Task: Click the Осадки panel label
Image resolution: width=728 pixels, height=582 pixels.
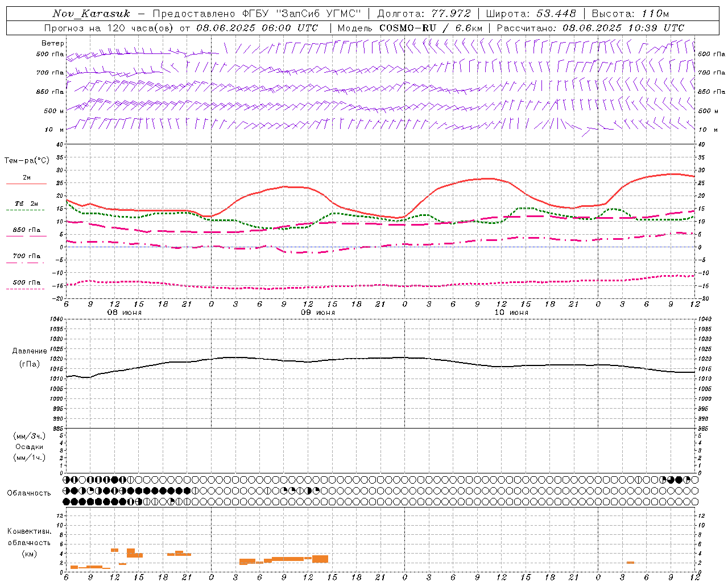Action: coord(30,447)
